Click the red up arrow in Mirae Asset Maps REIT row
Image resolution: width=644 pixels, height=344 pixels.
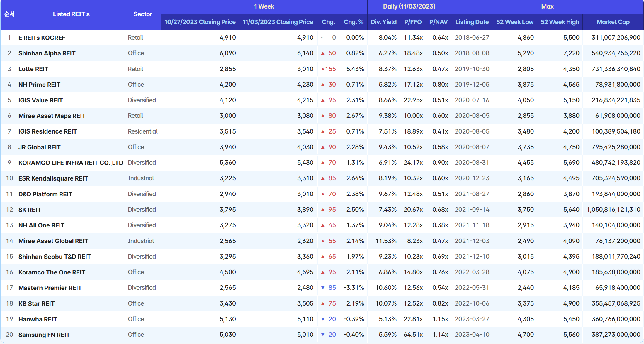[323, 116]
